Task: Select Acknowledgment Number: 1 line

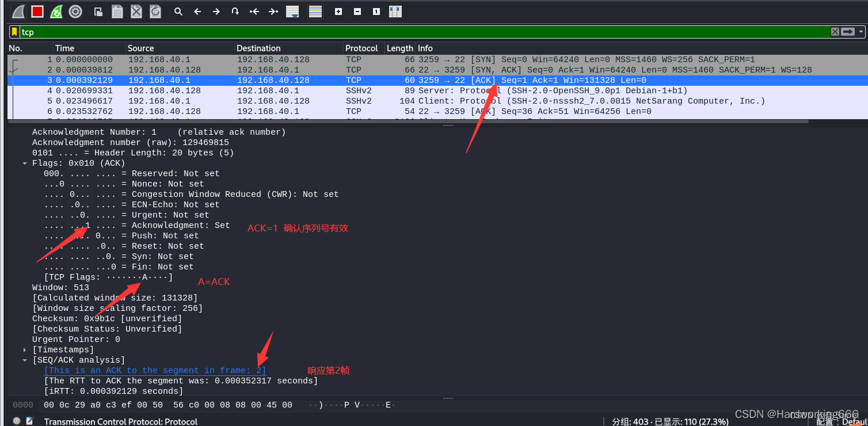Action: pos(159,132)
